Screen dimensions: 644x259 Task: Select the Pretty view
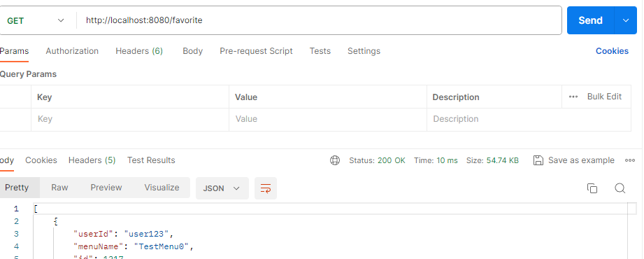tap(17, 188)
